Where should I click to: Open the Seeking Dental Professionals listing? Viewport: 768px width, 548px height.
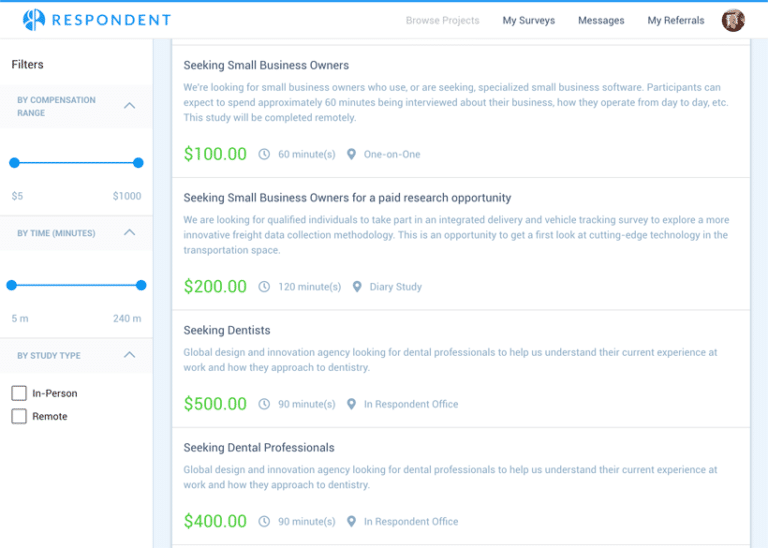coord(258,447)
